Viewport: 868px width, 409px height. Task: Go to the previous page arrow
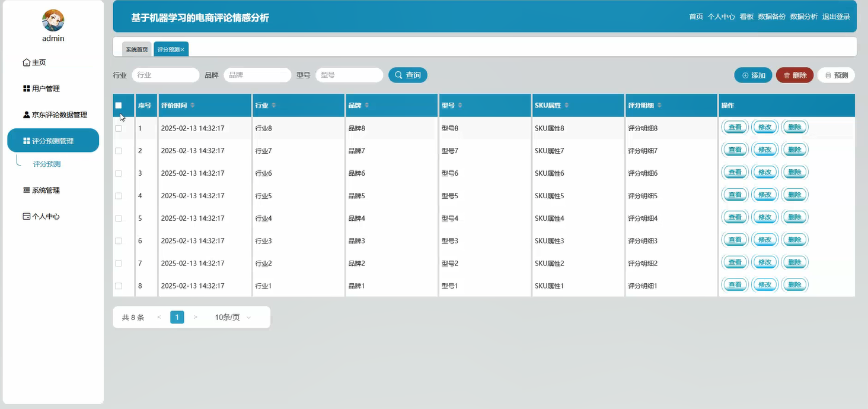(x=159, y=318)
